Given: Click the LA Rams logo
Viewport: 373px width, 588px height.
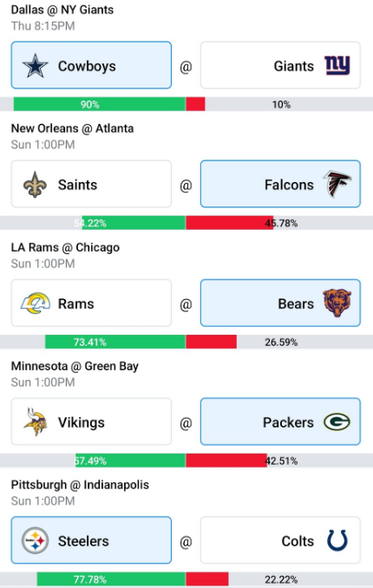Looking at the screenshot, I should pyautogui.click(x=35, y=303).
